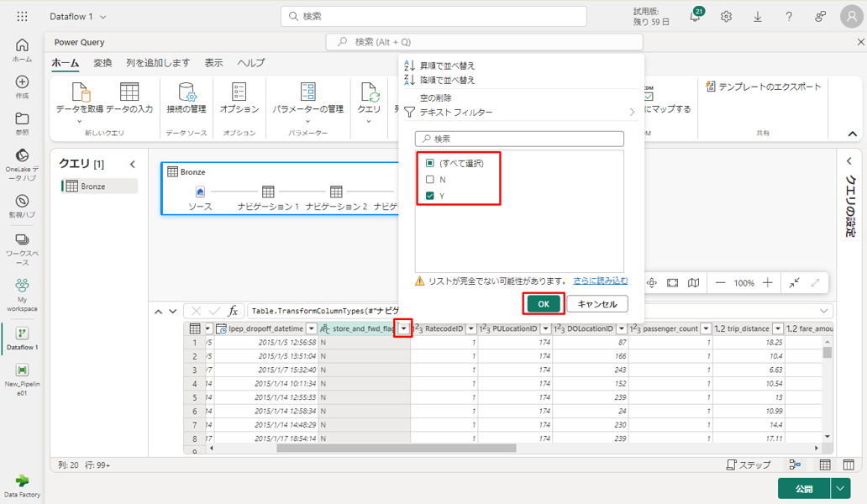Click the オプション (Options) ribbon icon
867x504 pixels.
[239, 92]
